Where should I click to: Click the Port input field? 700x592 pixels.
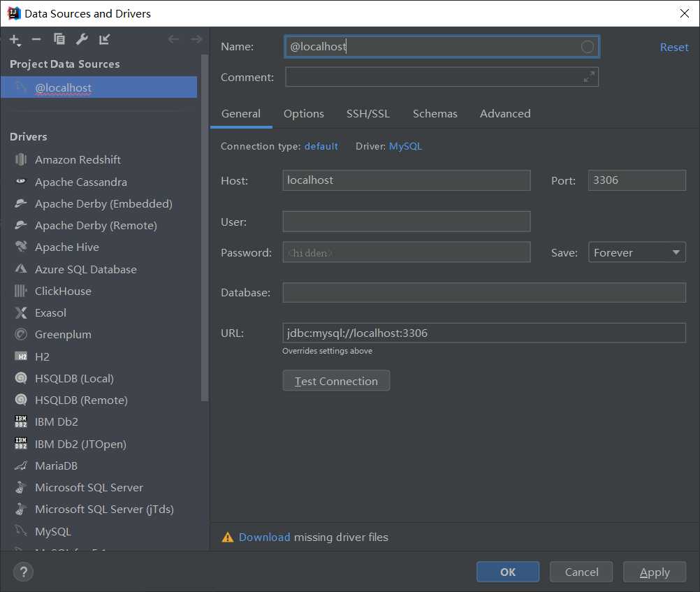[636, 180]
